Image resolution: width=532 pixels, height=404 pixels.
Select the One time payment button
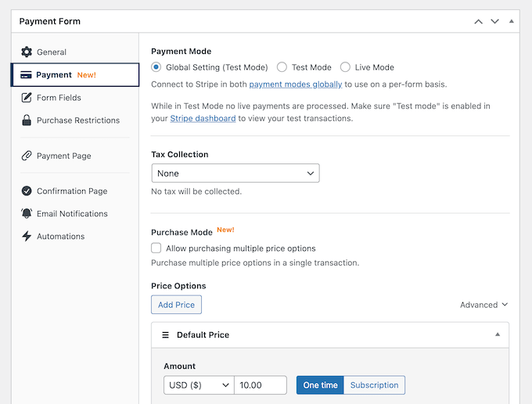coord(320,385)
